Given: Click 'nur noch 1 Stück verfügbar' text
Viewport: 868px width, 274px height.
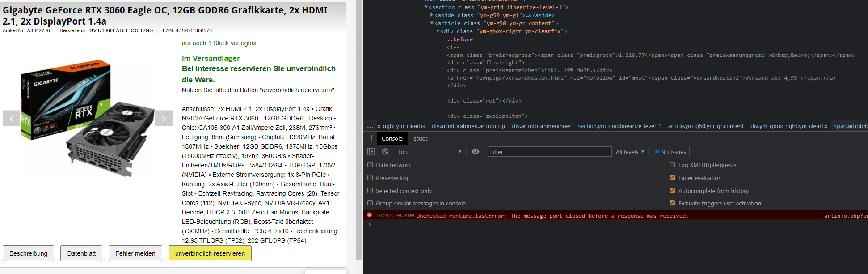Looking at the screenshot, I should (x=219, y=43).
